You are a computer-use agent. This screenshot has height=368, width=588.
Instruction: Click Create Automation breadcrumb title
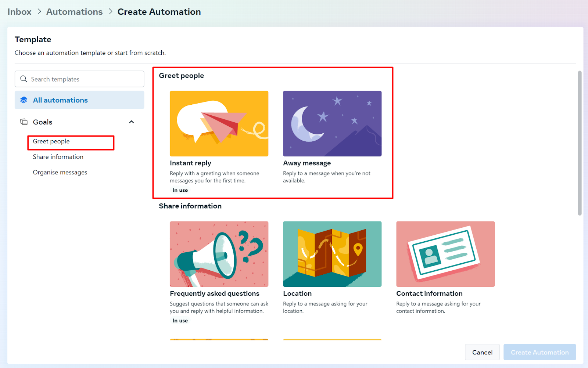tap(159, 12)
